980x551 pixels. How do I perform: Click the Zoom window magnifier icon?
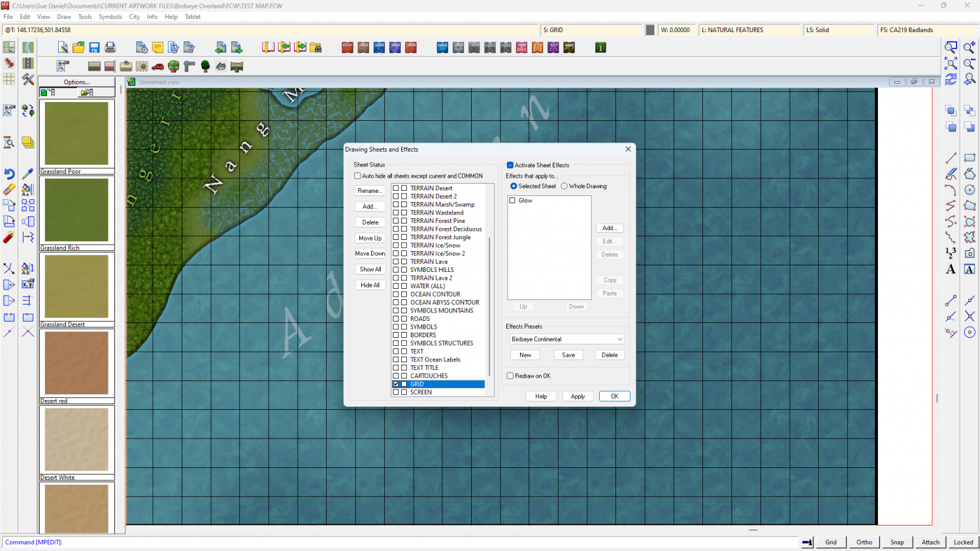coord(951,47)
